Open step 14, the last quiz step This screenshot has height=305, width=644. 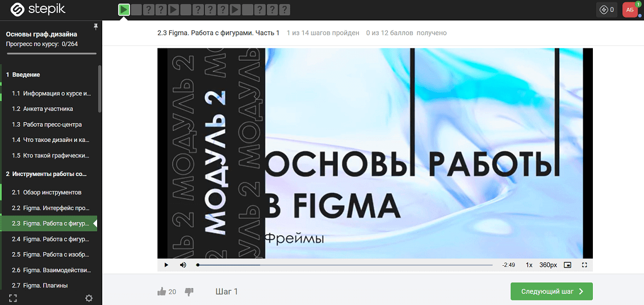[285, 10]
